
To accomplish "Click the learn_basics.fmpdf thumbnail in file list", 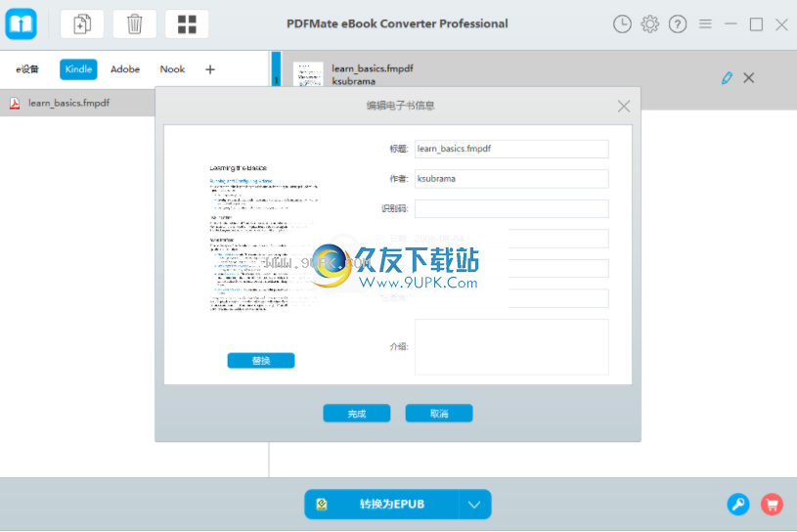I will click(308, 74).
